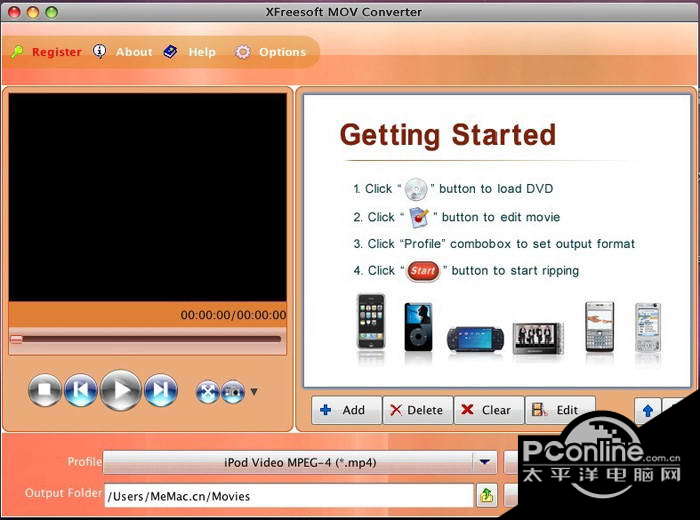Click the Clear button
Image resolution: width=700 pixels, height=520 pixels.
click(489, 410)
